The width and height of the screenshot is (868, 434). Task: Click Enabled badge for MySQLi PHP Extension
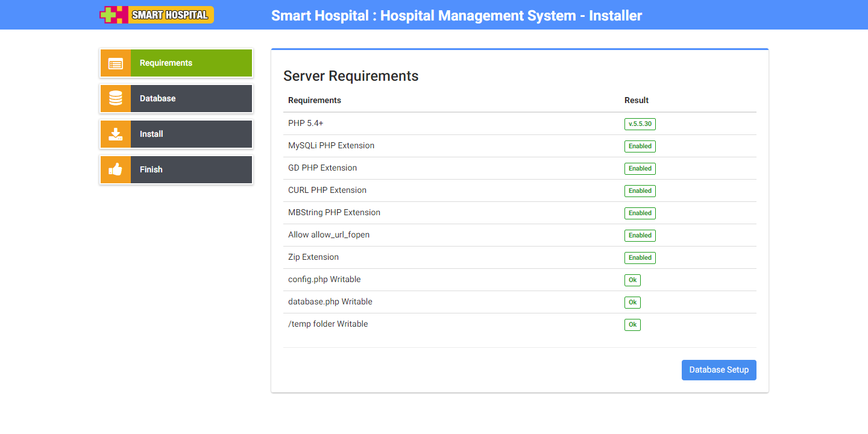coord(640,146)
